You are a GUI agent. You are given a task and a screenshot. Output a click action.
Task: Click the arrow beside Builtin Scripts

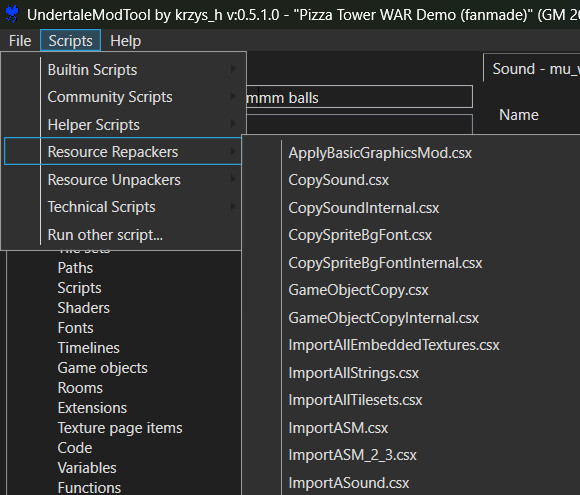tap(233, 69)
